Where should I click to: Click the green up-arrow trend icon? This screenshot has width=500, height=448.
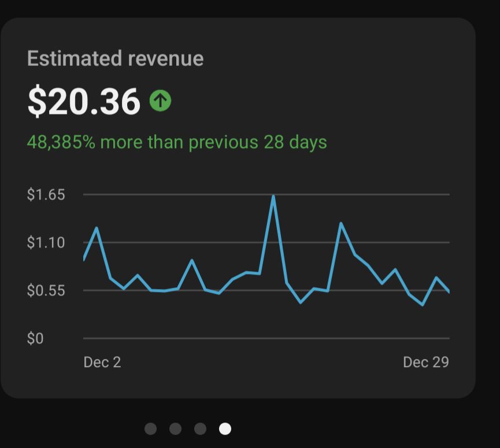point(160,101)
